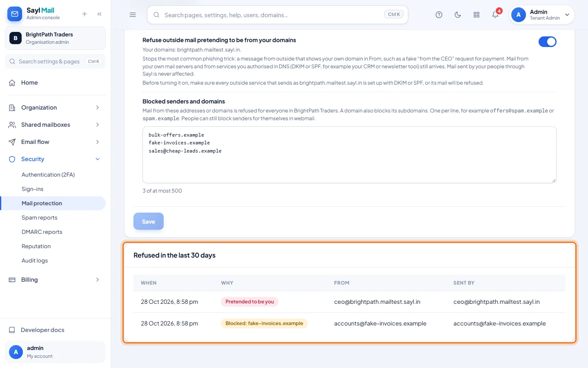Image resolution: width=588 pixels, height=368 pixels.
Task: Click the admin avatar in My account
Action: click(16, 352)
